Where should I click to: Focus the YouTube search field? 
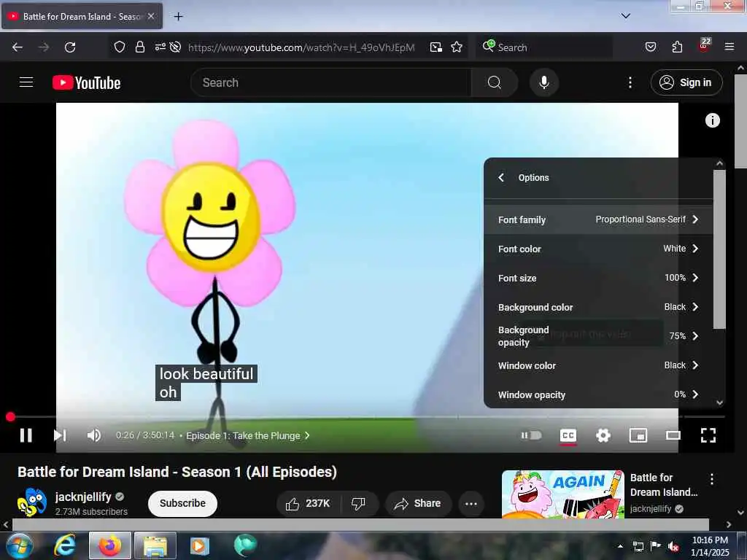pyautogui.click(x=330, y=82)
